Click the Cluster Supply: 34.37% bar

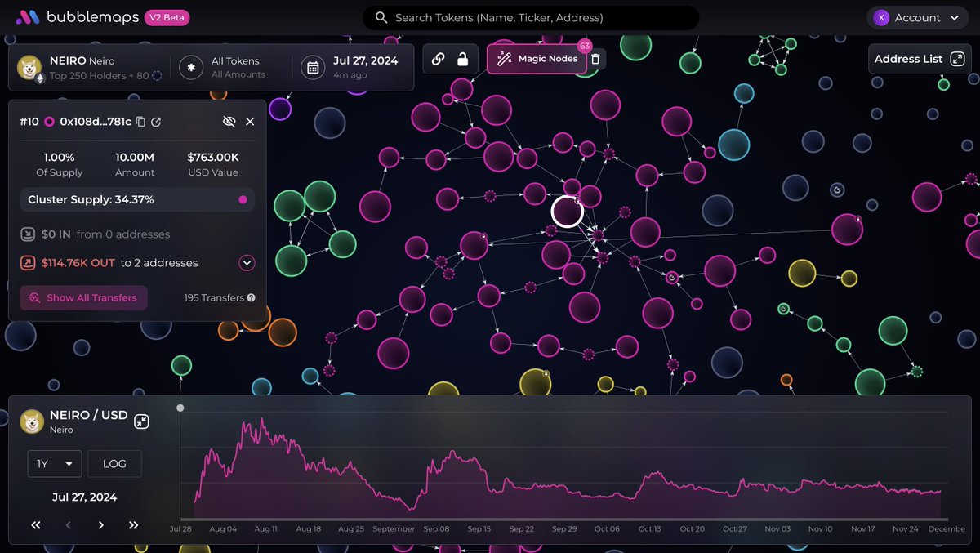pos(137,199)
